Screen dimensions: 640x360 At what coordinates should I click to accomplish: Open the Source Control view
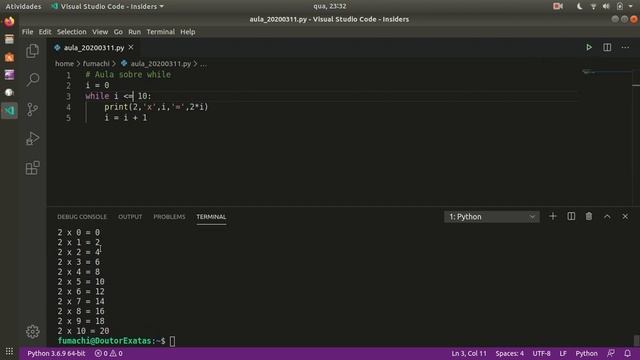tap(32, 109)
